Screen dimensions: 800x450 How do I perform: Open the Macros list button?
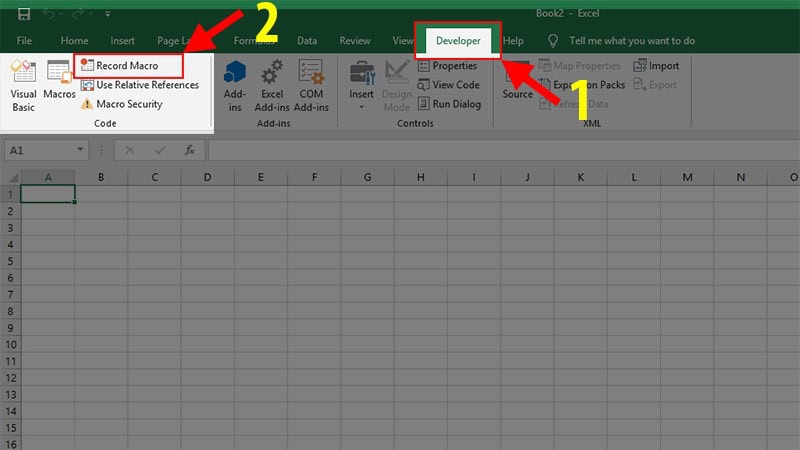tap(59, 82)
